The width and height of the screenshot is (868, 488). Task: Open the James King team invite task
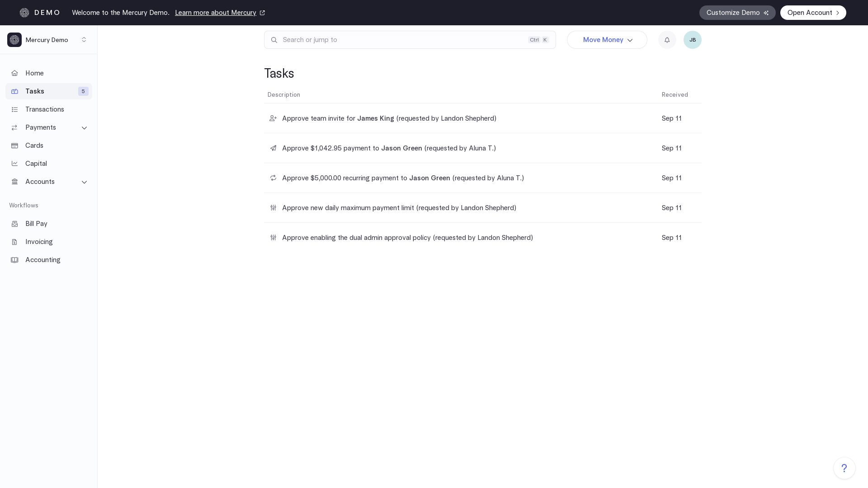pos(389,118)
